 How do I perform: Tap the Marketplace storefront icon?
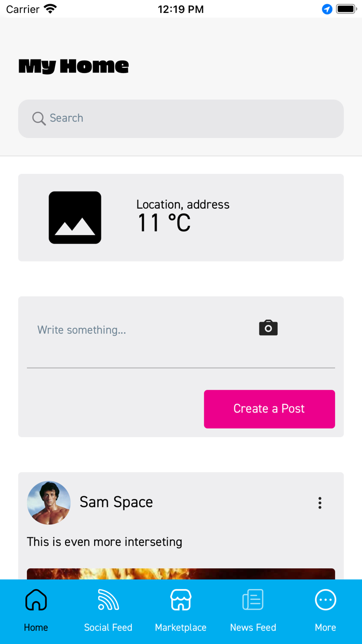[181, 600]
